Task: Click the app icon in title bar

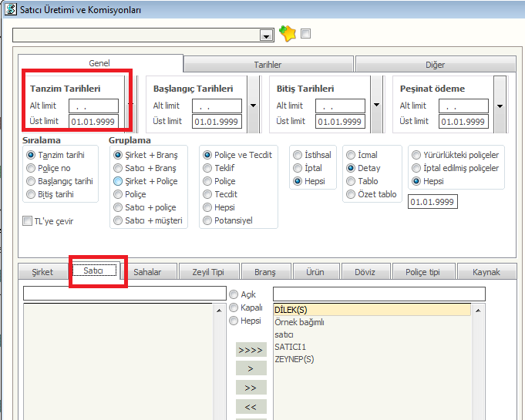Action: [x=8, y=9]
